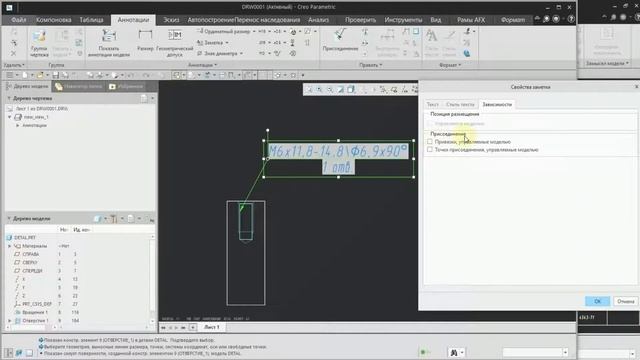Switch to the Таблица ribbon tab

pyautogui.click(x=91, y=20)
